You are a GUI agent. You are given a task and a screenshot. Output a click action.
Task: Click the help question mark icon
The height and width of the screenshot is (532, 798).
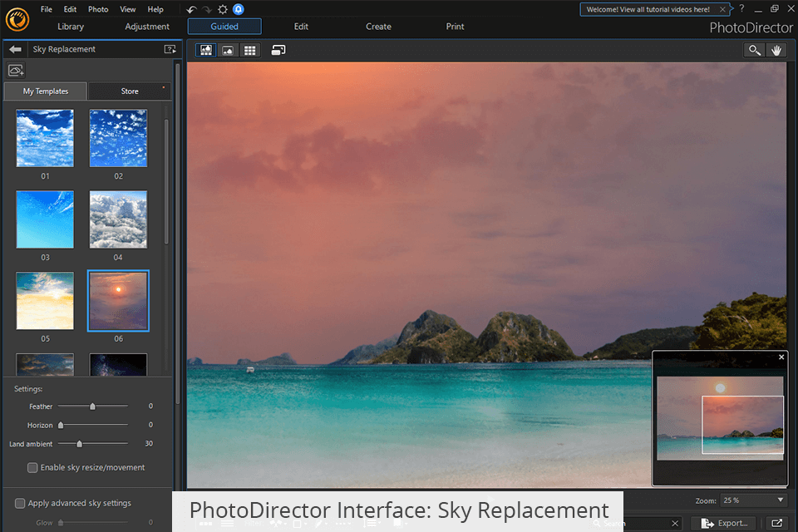click(x=741, y=8)
